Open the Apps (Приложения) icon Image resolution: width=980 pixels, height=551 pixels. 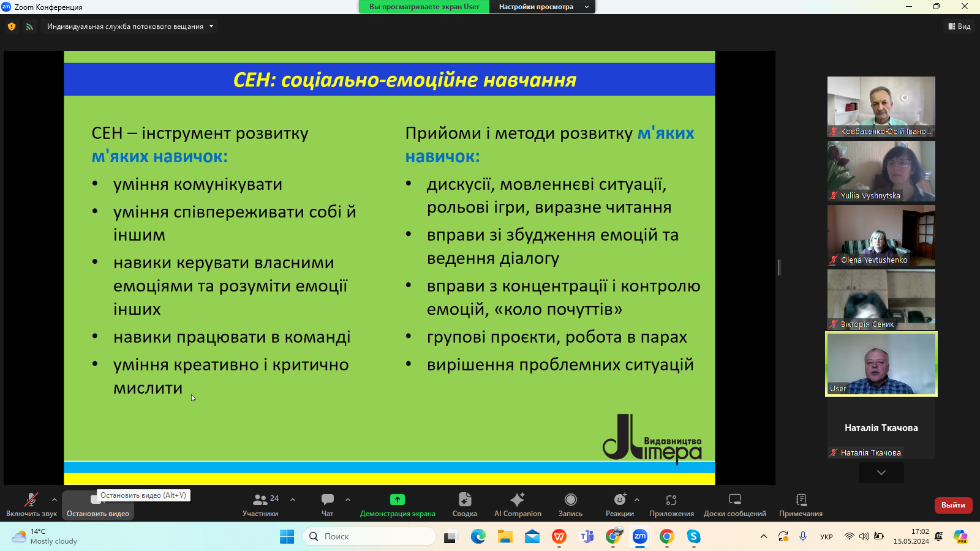pyautogui.click(x=671, y=500)
